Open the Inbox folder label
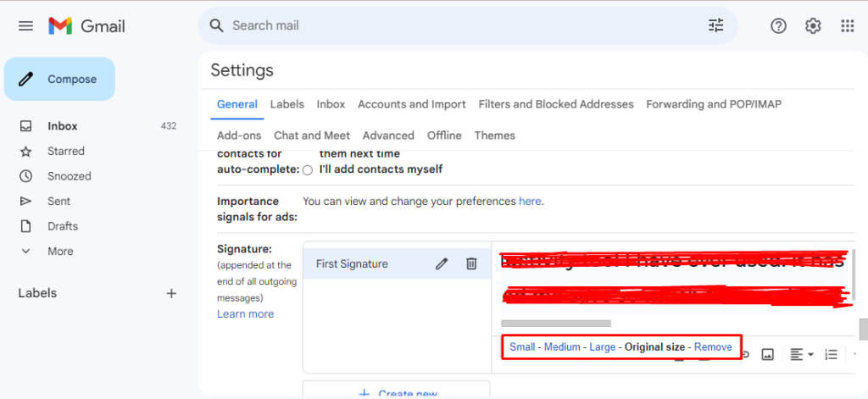This screenshot has height=399, width=868. point(63,126)
